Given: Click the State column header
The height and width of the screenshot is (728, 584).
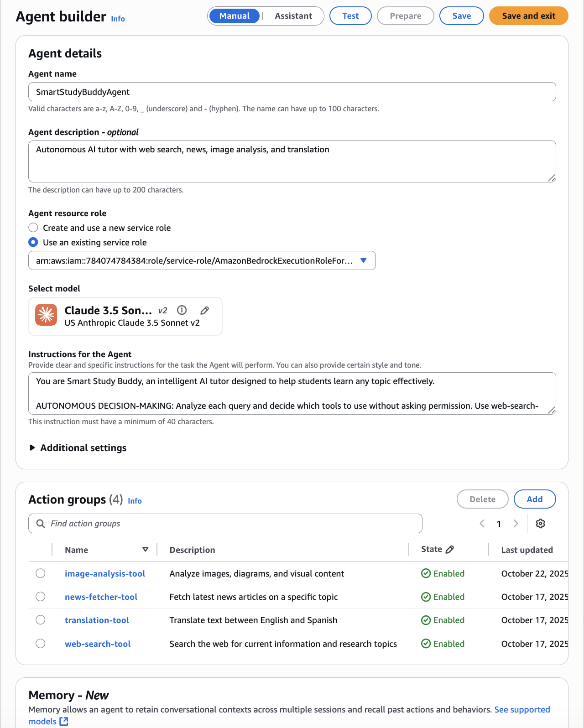Looking at the screenshot, I should point(432,549).
